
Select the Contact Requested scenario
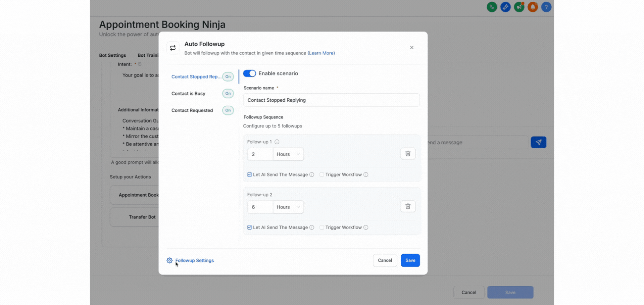pos(192,110)
